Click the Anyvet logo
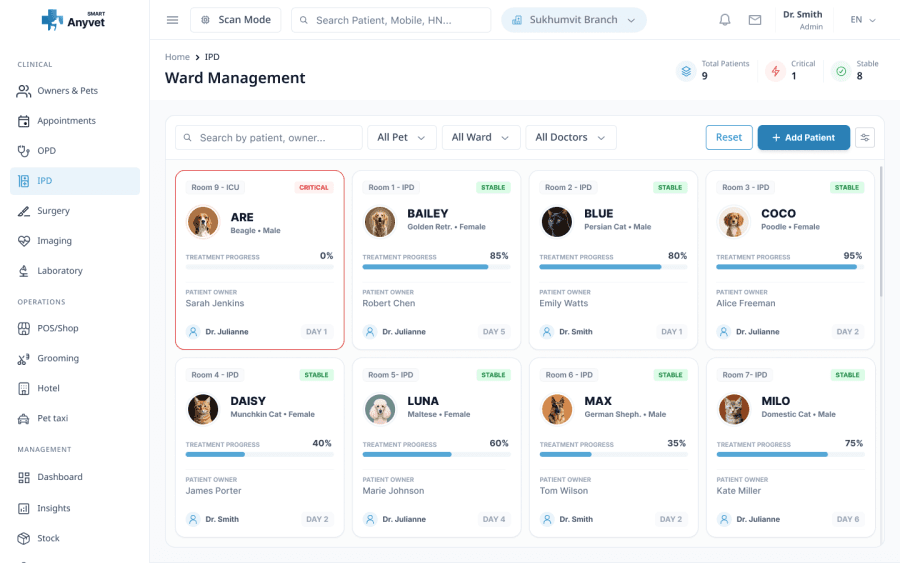This screenshot has height=563, width=900. pyautogui.click(x=74, y=20)
